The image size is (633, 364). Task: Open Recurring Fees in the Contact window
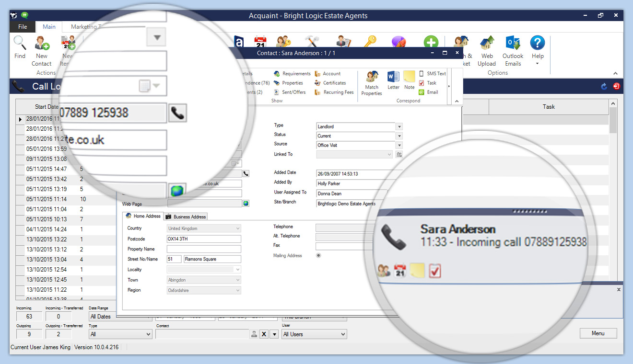coord(334,92)
